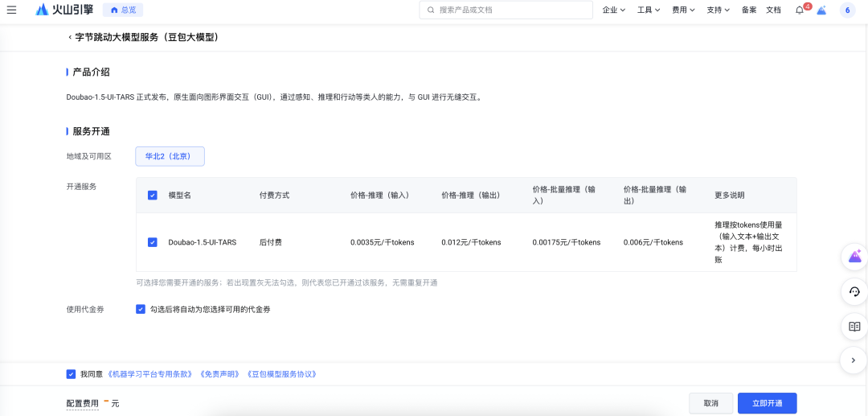The width and height of the screenshot is (868, 416).
Task: Click the 火山引擎 logo
Action: (x=64, y=10)
